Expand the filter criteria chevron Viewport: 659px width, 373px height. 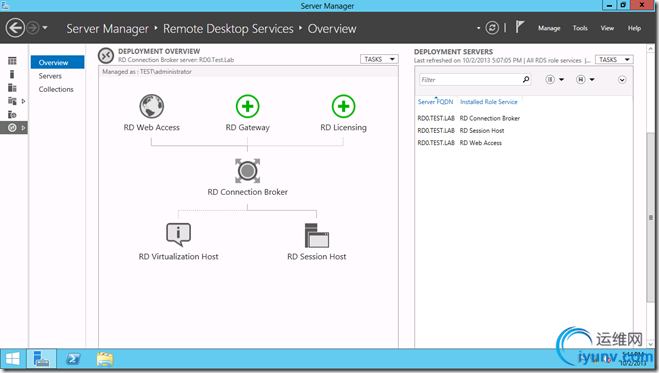[622, 80]
